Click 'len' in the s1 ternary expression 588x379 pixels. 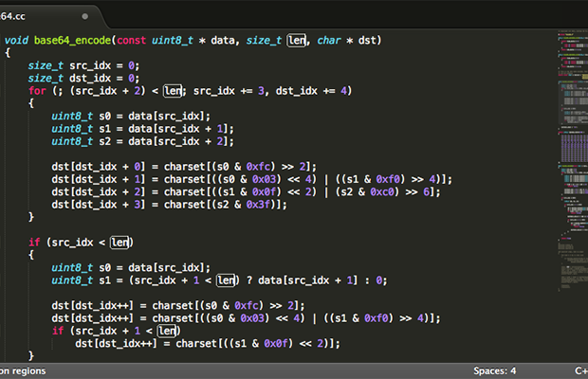click(x=226, y=280)
